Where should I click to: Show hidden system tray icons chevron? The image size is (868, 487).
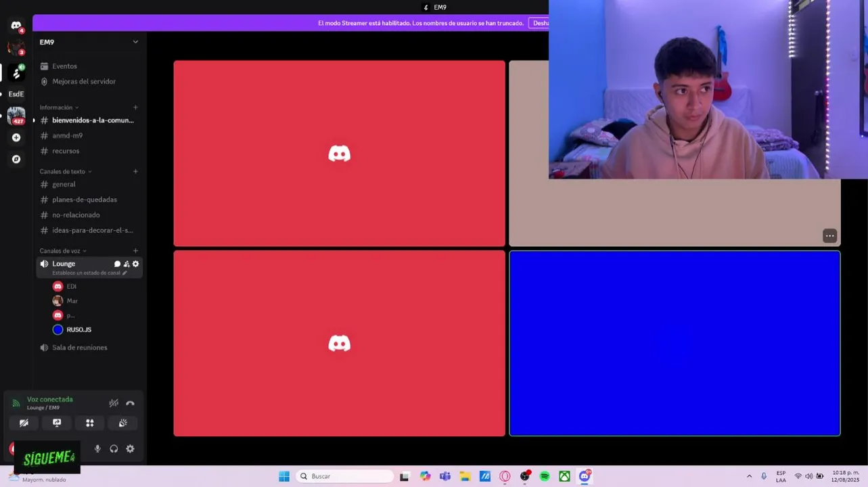click(x=749, y=476)
